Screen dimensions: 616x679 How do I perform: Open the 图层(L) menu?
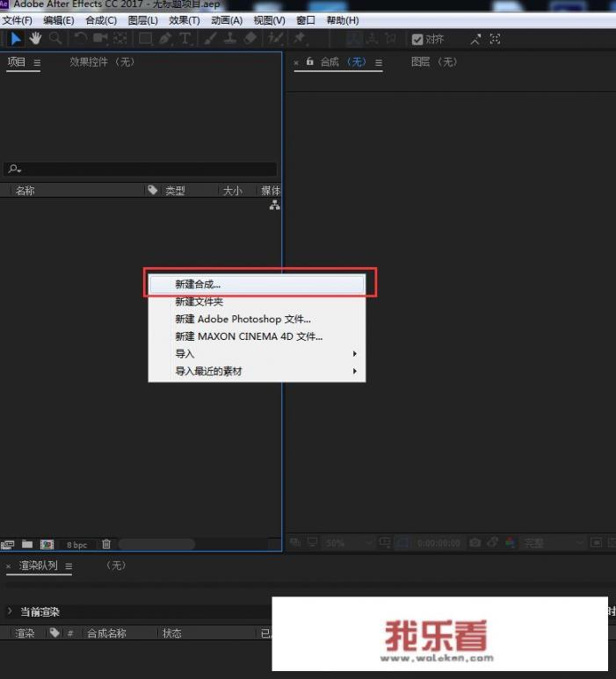142,20
